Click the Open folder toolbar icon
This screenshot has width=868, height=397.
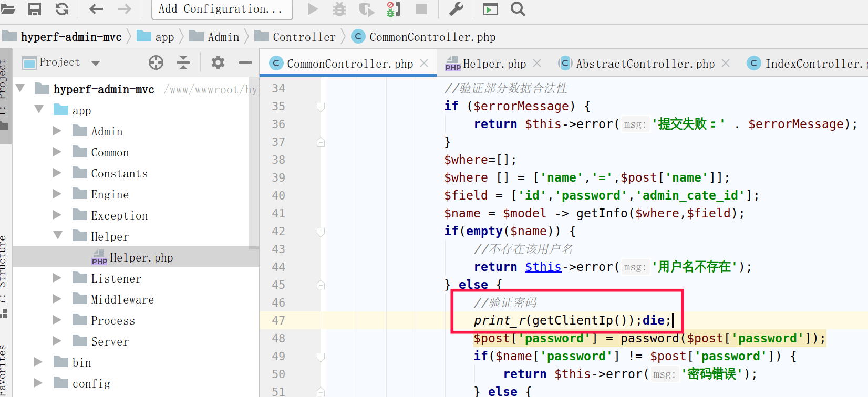point(7,9)
